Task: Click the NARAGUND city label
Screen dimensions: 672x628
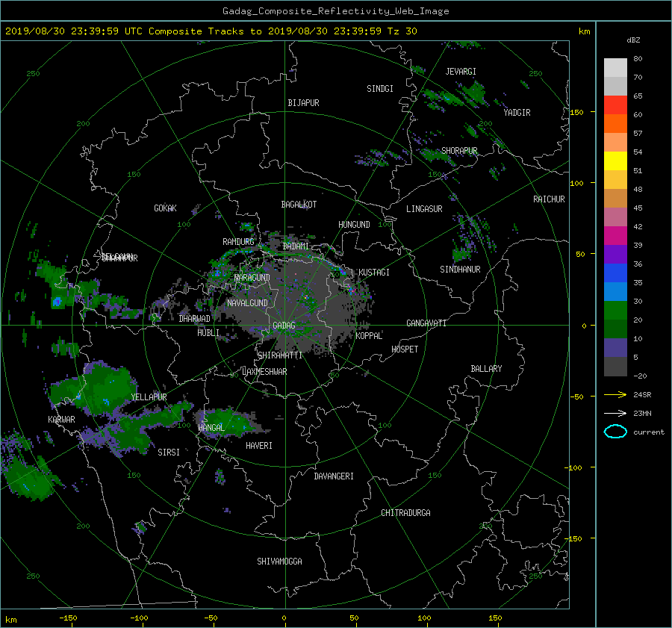Action: click(x=252, y=278)
